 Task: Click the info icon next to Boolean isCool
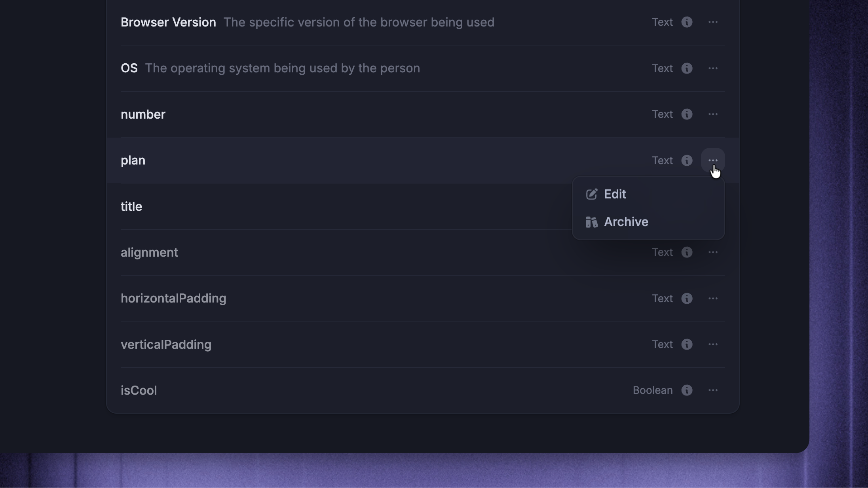pyautogui.click(x=687, y=390)
